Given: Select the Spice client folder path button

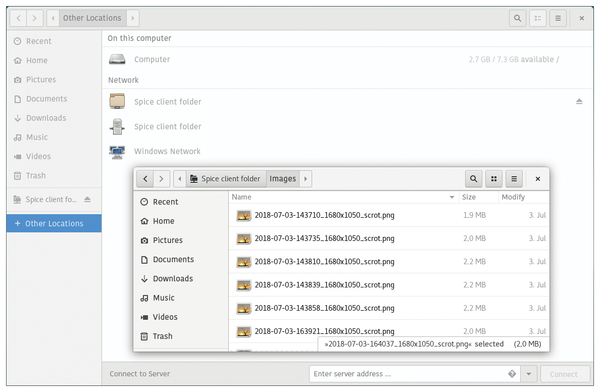Looking at the screenshot, I should (x=226, y=179).
